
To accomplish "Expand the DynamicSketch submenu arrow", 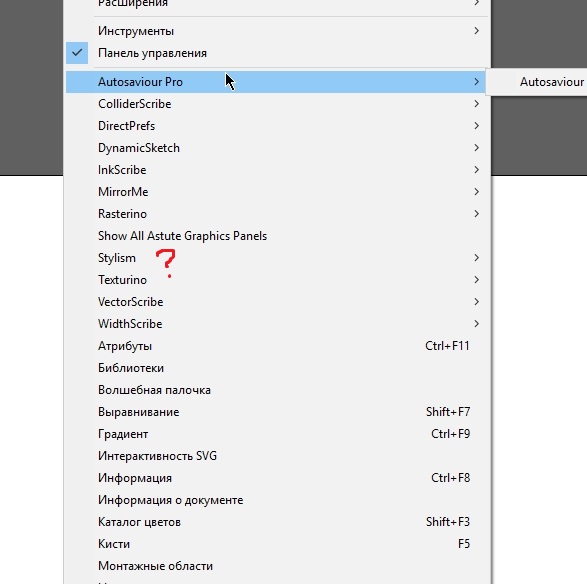I will [x=476, y=148].
